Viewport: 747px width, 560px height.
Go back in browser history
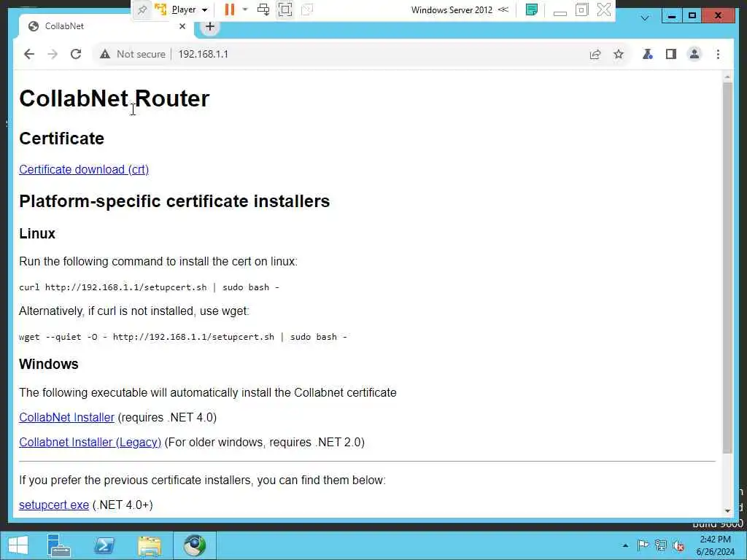tap(29, 54)
